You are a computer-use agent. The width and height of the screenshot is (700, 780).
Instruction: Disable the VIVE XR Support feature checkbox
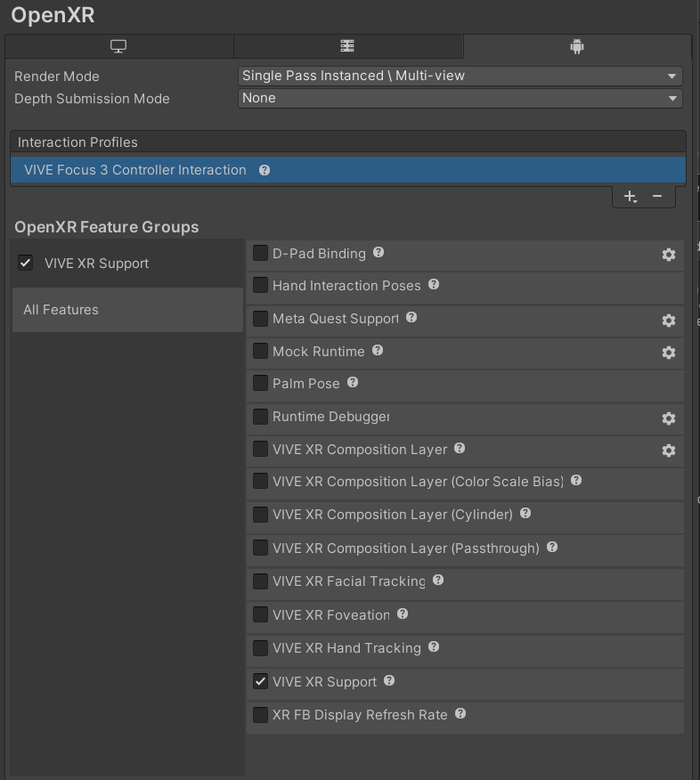point(260,681)
